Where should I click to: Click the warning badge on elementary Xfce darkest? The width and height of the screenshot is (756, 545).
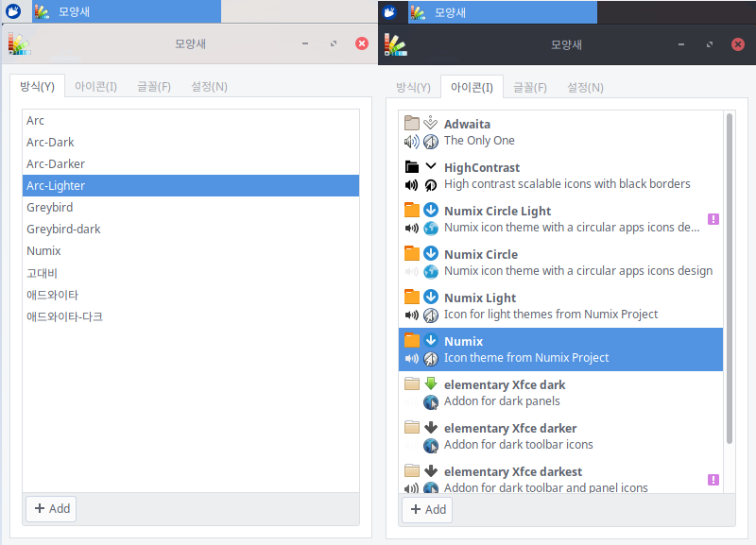tap(713, 480)
